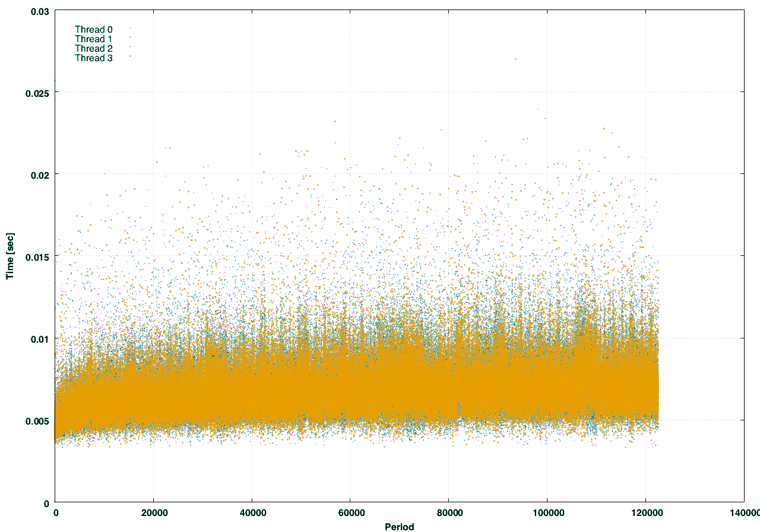760x532 pixels.
Task: Click the Thread 2 legend label
Action: click(x=94, y=48)
